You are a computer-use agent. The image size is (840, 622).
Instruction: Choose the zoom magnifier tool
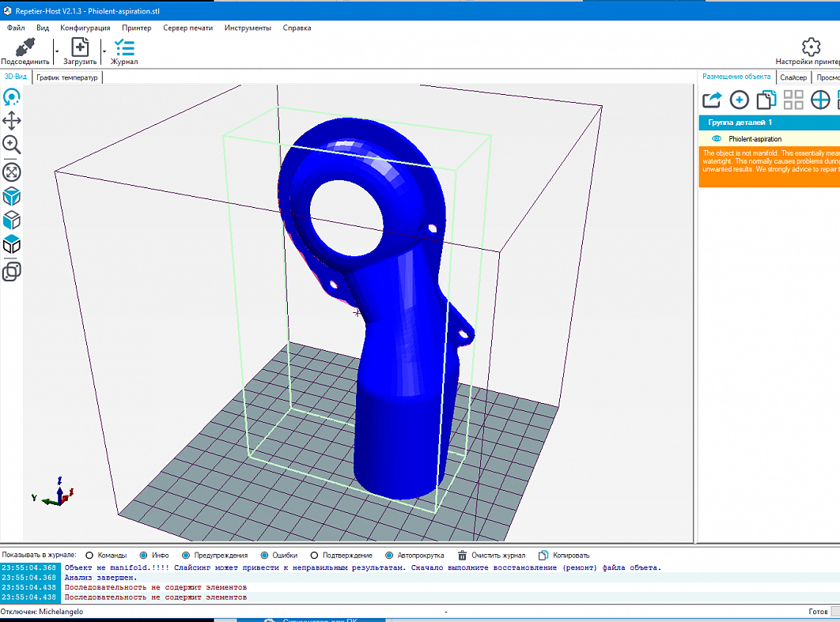point(12,145)
